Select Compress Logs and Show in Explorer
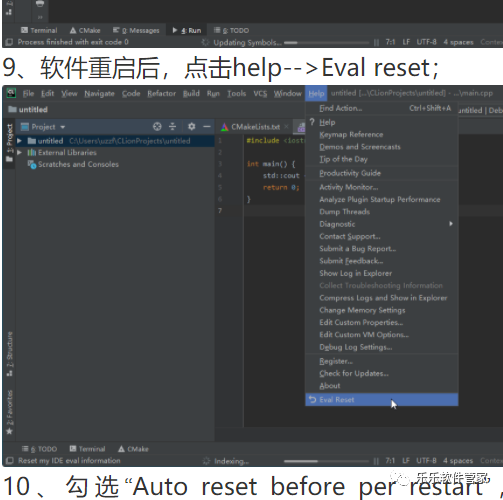This screenshot has height=500, width=503. click(382, 298)
